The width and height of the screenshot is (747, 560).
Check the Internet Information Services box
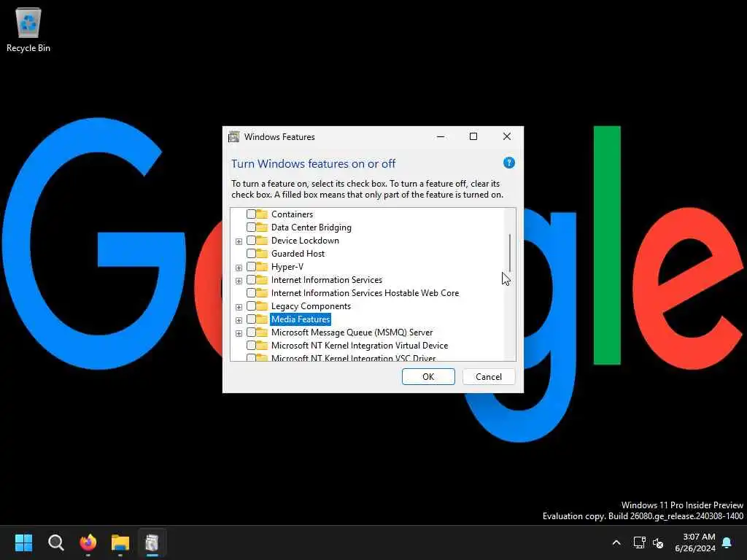251,279
